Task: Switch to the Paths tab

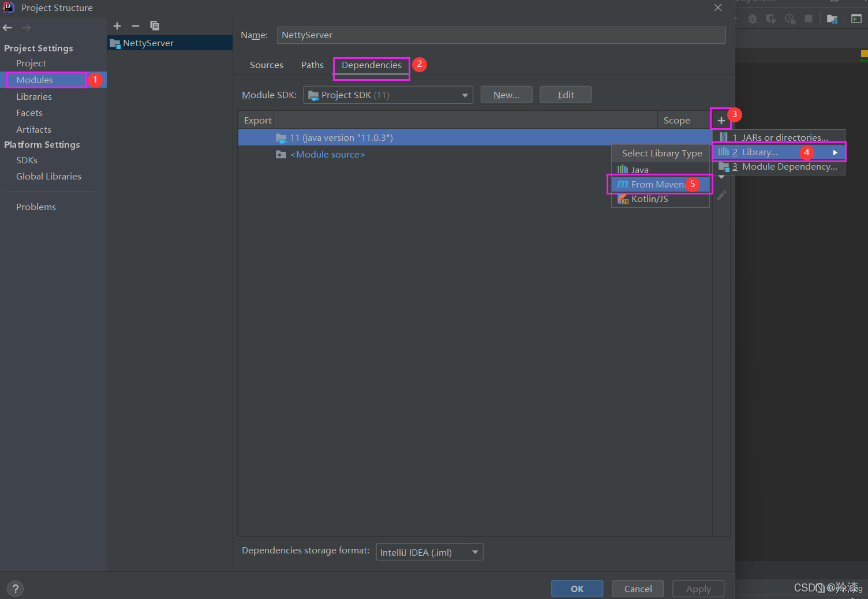Action: (312, 65)
